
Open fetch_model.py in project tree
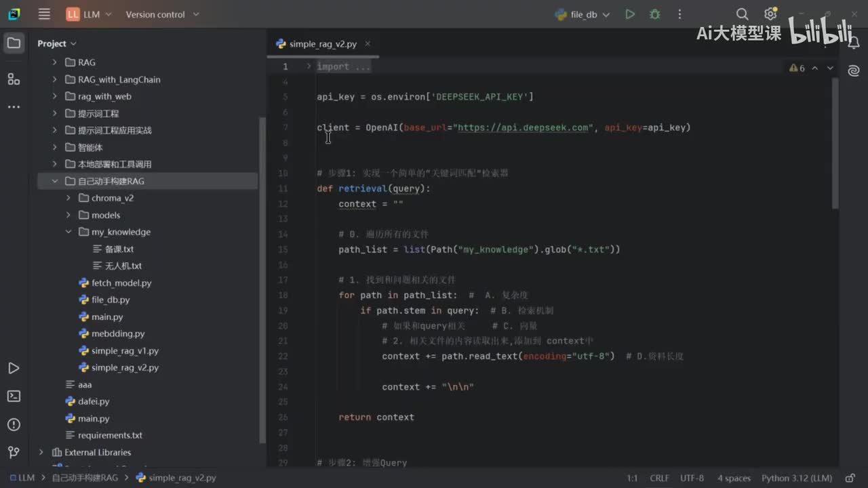pos(121,283)
